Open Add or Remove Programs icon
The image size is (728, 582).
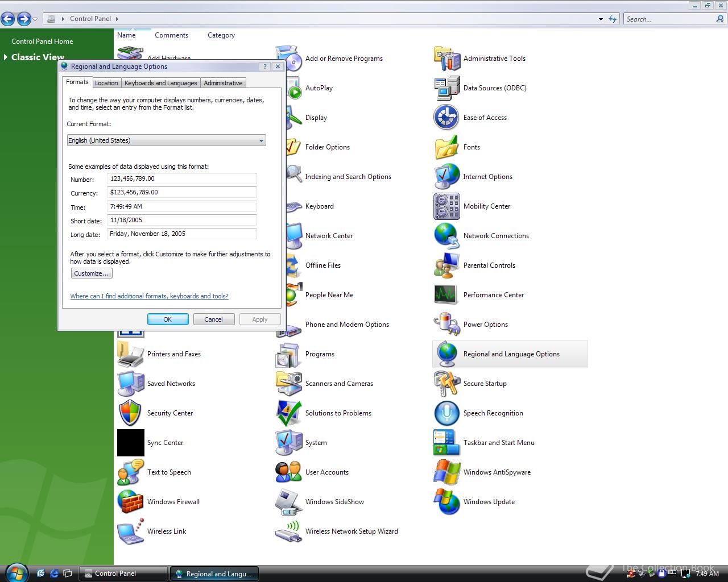tap(289, 59)
